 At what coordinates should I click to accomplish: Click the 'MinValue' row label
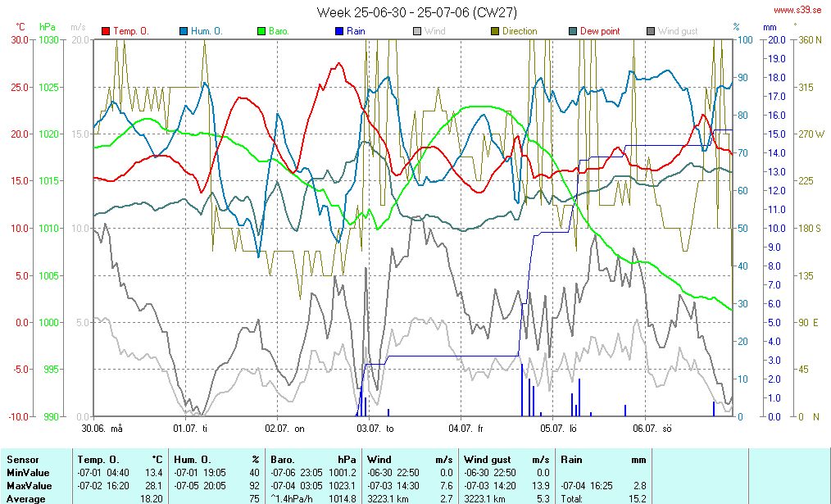point(28,473)
